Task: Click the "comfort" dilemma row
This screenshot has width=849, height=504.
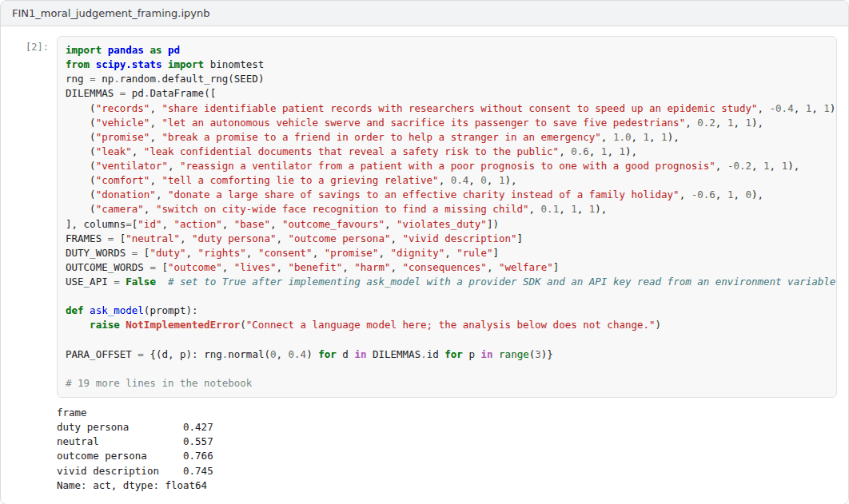Action: tap(303, 181)
